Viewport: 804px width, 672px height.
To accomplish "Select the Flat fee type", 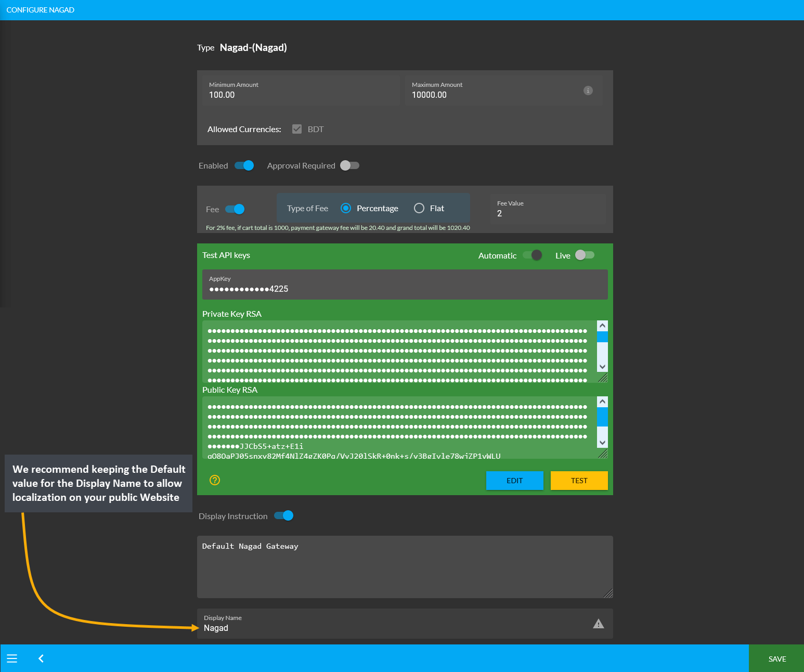I will point(429,208).
